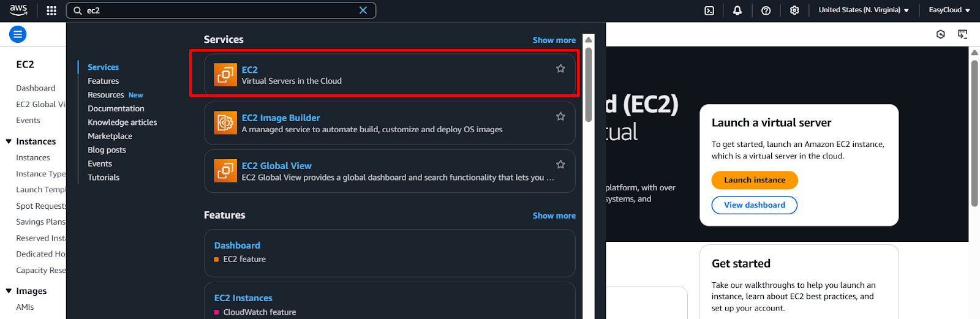Select the Documentation search category
Screen dimensions: 980x319
[x=116, y=108]
